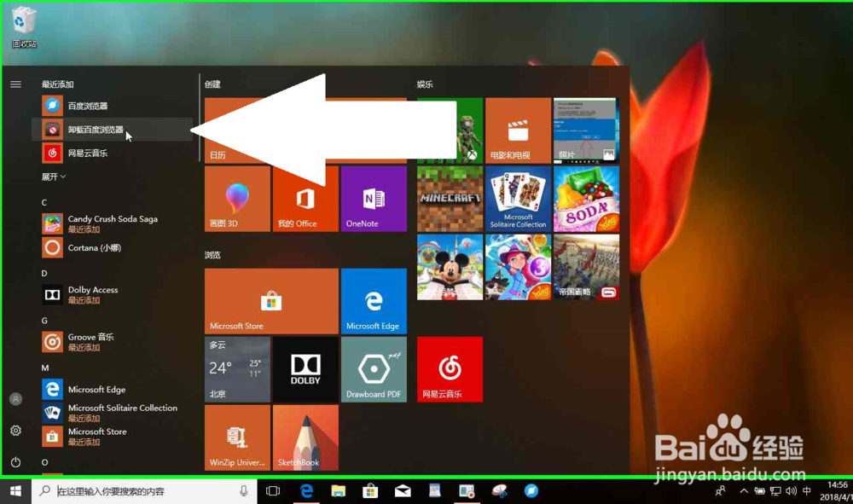Screen dimensions: 853x504
Task: Jump to letter D section header
Action: coord(44,273)
